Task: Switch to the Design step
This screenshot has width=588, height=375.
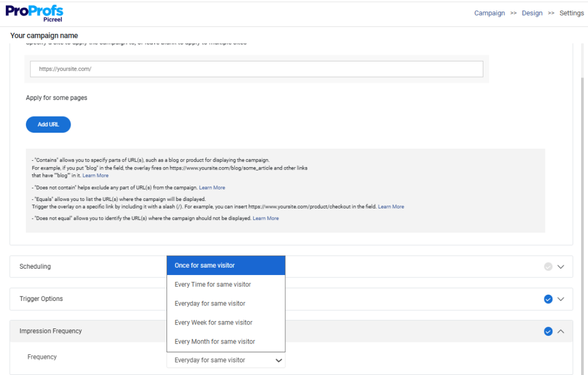Action: pos(532,13)
